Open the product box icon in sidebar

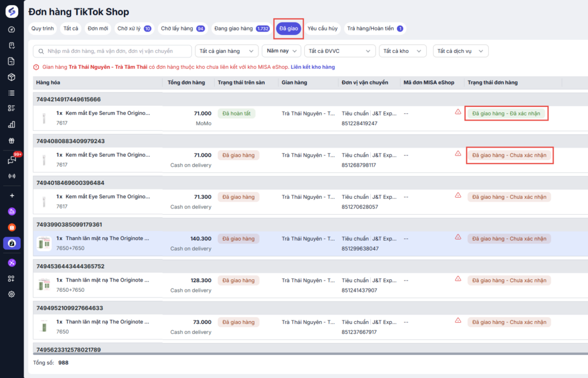click(x=11, y=77)
